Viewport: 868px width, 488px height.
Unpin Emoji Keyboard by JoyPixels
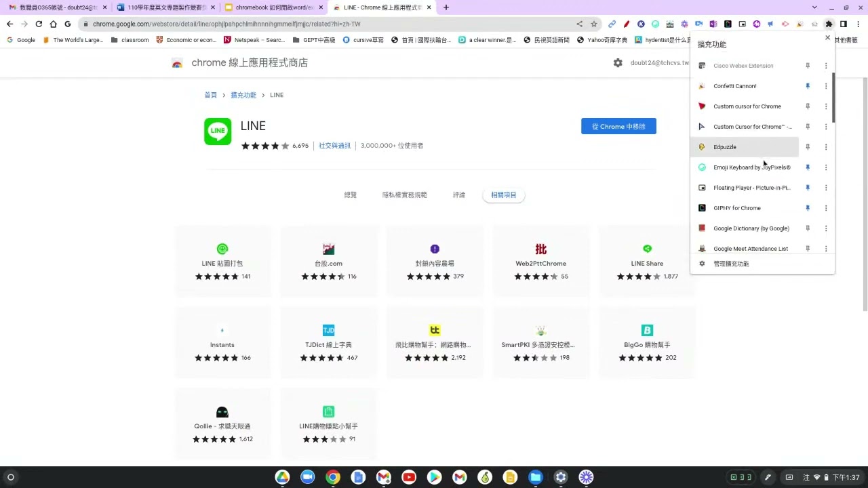tap(807, 167)
